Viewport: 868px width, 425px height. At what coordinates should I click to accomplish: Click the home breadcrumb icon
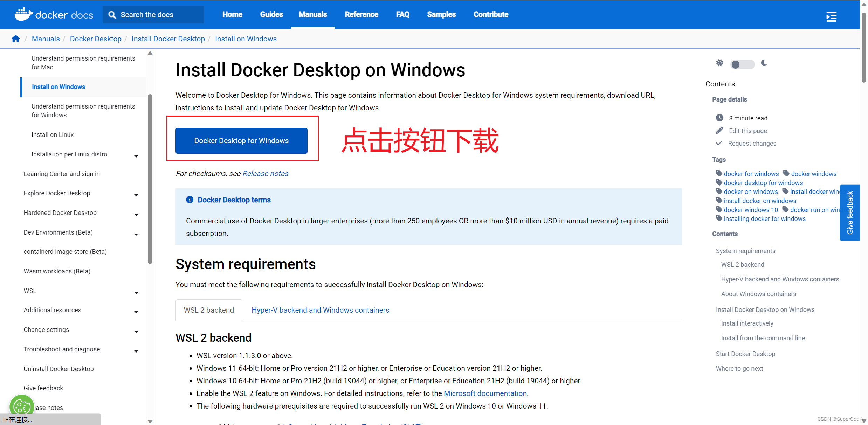15,39
